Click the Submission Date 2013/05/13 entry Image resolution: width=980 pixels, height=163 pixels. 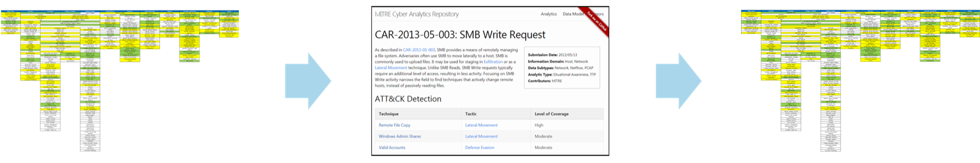click(552, 55)
